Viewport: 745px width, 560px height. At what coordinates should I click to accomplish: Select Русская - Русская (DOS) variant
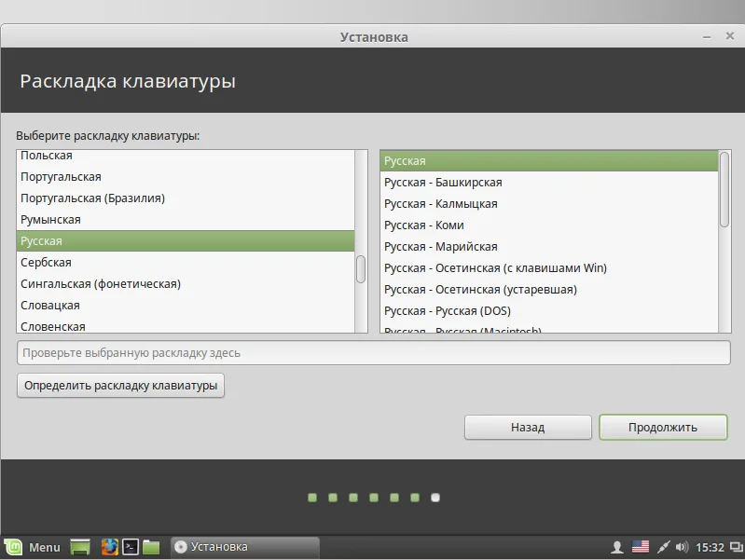click(549, 310)
